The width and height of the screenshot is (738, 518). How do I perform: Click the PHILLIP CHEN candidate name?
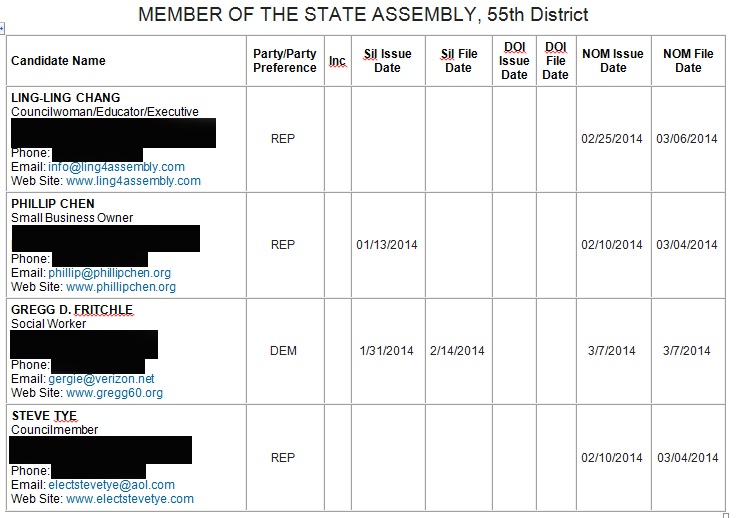(53, 204)
